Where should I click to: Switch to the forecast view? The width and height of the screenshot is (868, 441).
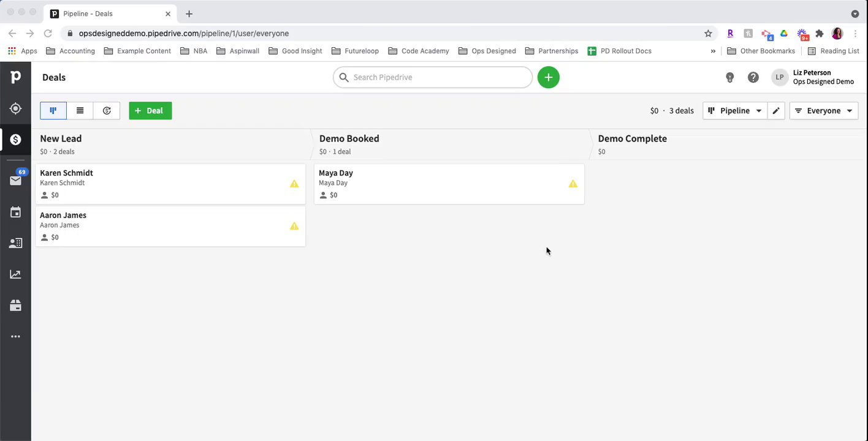point(107,111)
